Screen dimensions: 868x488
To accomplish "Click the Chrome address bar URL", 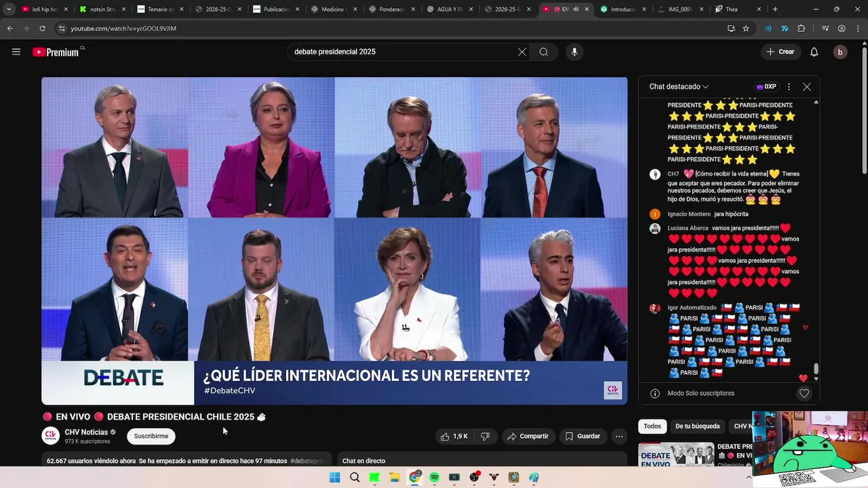I will tap(123, 28).
